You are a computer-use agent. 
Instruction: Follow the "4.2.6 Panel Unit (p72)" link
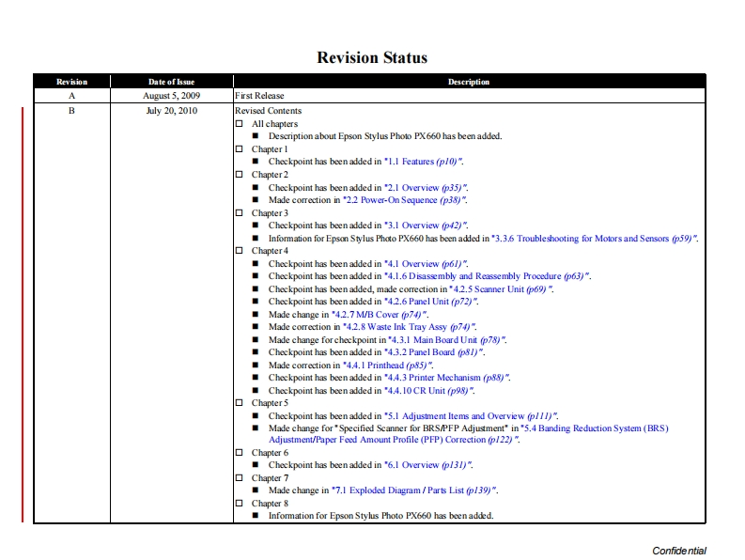click(x=433, y=302)
